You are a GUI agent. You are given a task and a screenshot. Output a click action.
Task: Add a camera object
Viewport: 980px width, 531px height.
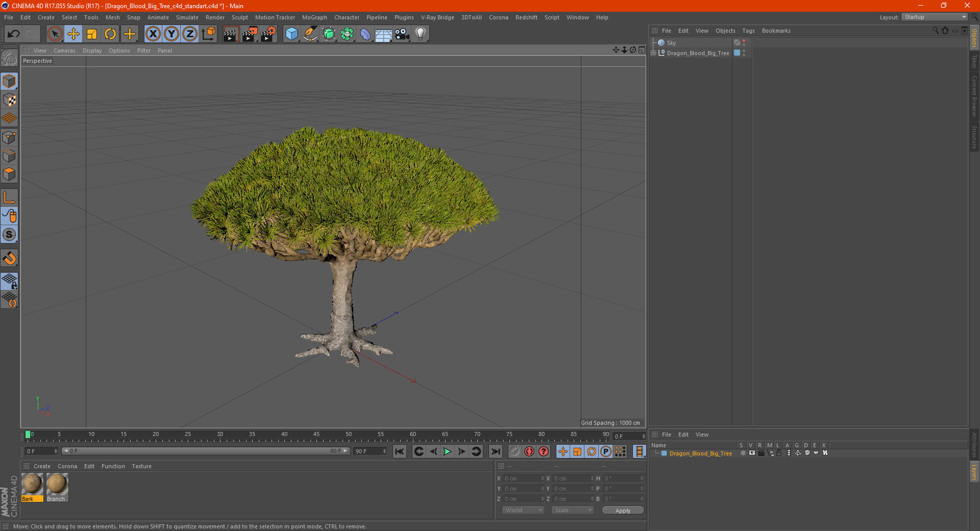click(402, 34)
